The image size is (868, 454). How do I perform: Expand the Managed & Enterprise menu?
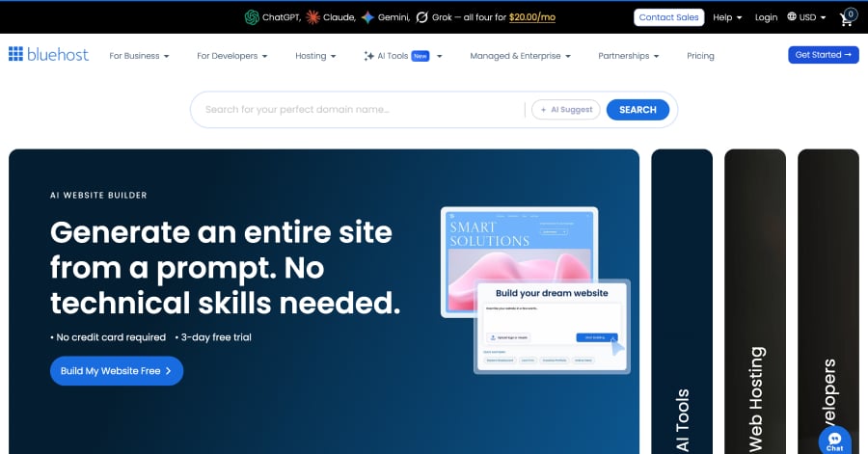tap(521, 56)
